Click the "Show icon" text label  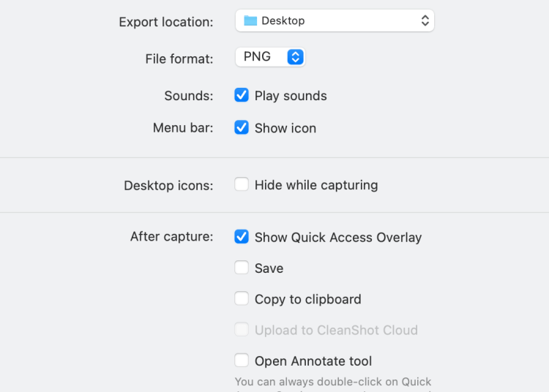(x=285, y=128)
